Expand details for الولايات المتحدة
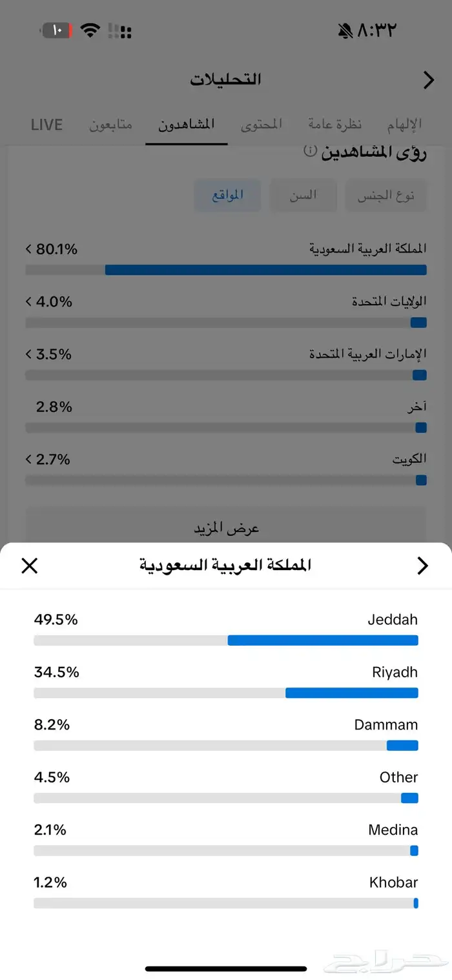452x980 pixels. pyautogui.click(x=28, y=301)
